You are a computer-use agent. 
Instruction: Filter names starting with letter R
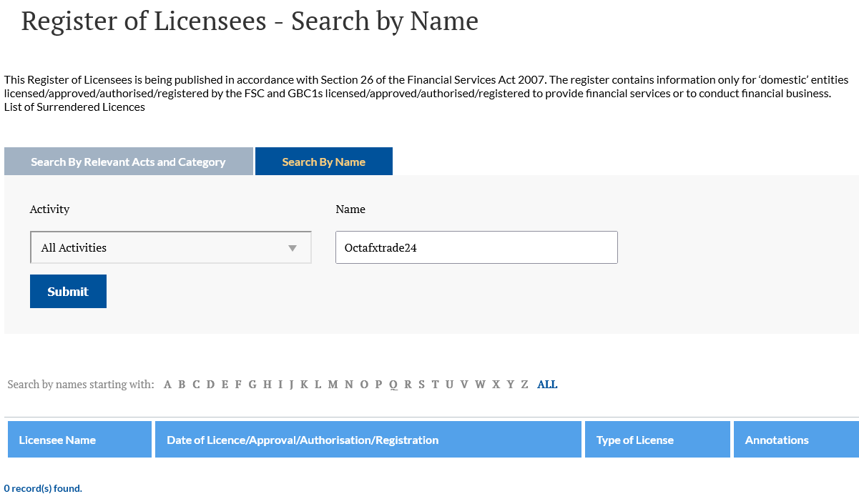[x=408, y=385]
